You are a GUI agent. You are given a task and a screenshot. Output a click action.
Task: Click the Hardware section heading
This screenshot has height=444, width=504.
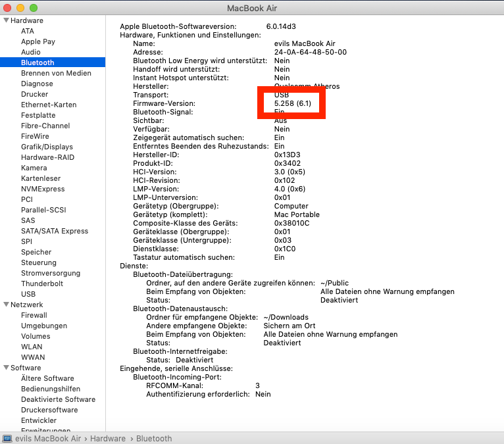(x=27, y=20)
